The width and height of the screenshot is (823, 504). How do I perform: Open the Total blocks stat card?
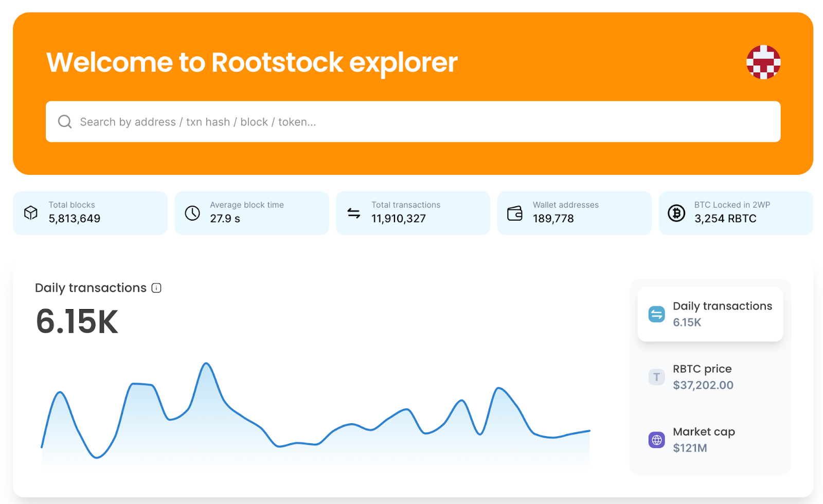pos(90,212)
